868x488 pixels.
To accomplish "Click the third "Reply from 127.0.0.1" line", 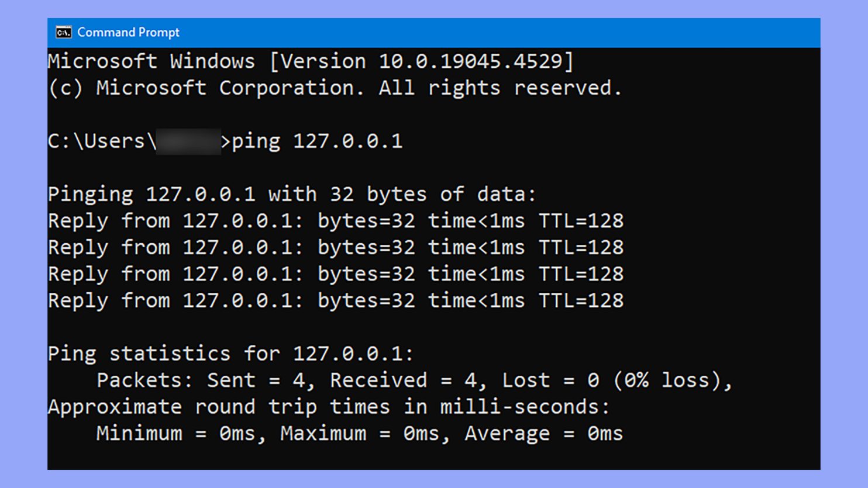I will [335, 274].
